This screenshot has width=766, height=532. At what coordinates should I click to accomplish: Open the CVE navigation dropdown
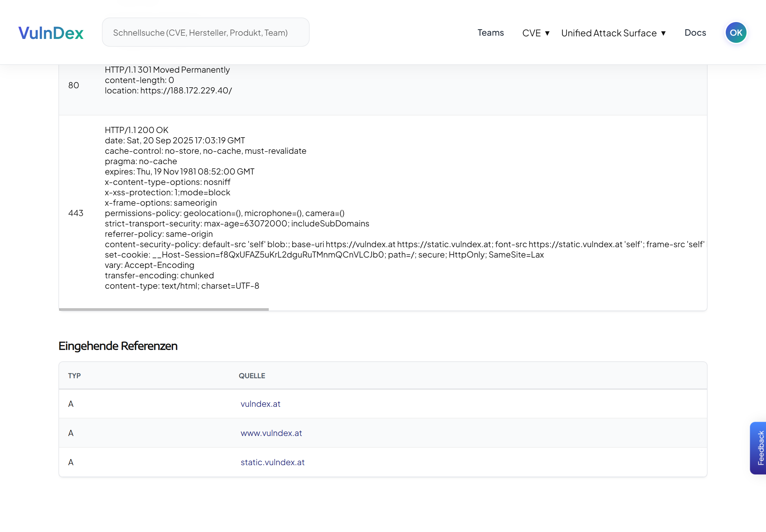pyautogui.click(x=535, y=33)
